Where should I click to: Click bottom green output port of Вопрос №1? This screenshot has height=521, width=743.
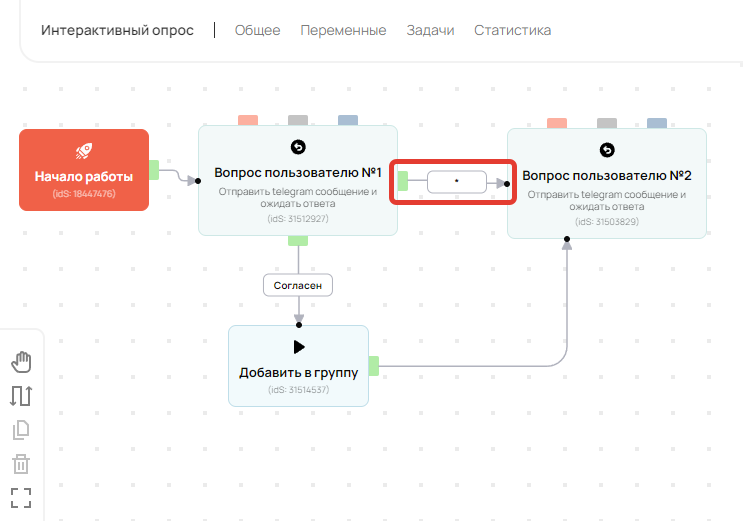(298, 241)
